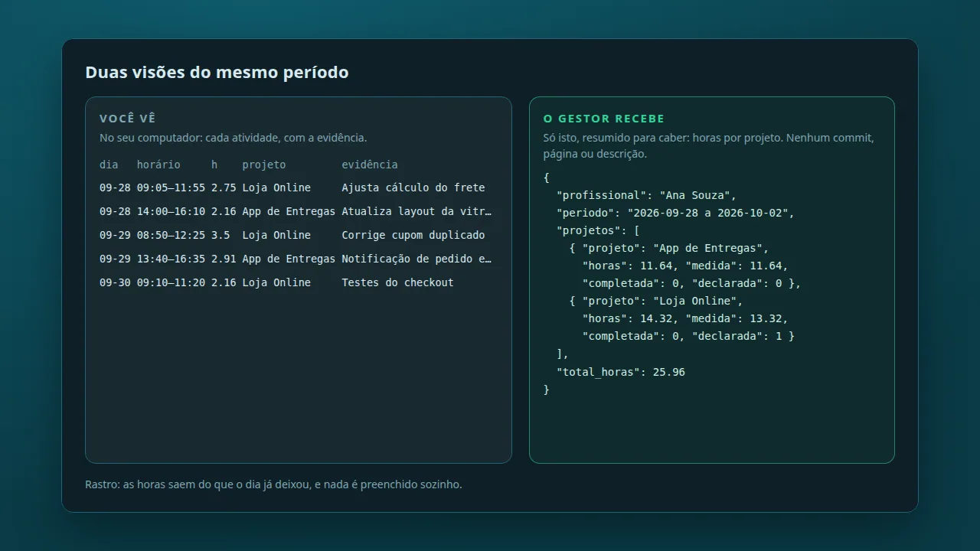Select evidence "Ajusta cálculo do frete"
This screenshot has height=551, width=980.
[413, 187]
